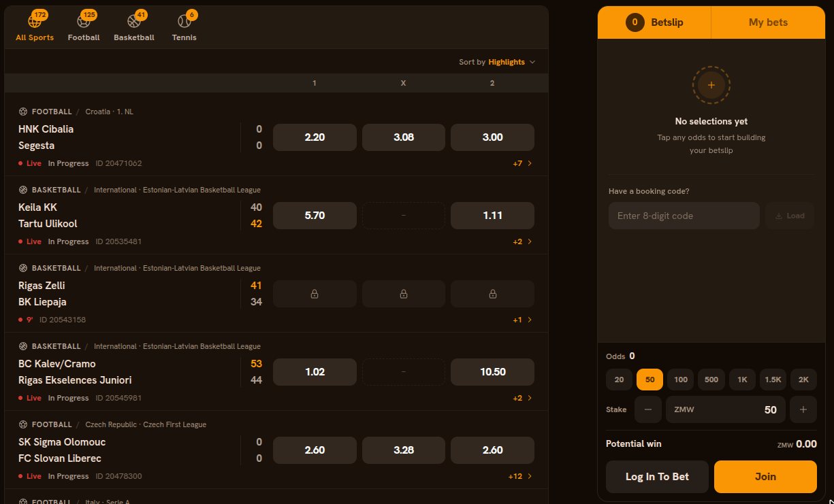Click the ZMW stake amount field
Screen dimensions: 834x504
click(726, 409)
